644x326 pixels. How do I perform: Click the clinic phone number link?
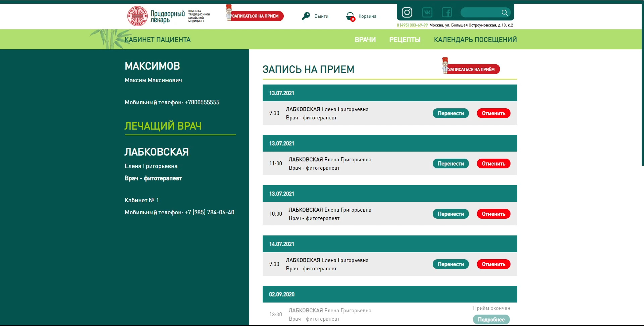coord(412,25)
